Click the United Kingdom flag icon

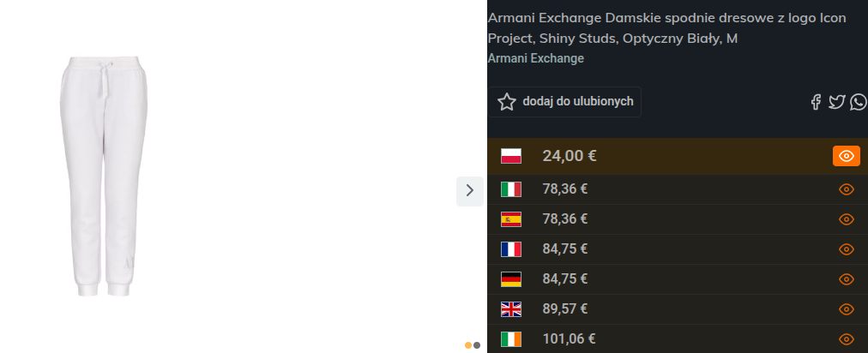coord(511,309)
